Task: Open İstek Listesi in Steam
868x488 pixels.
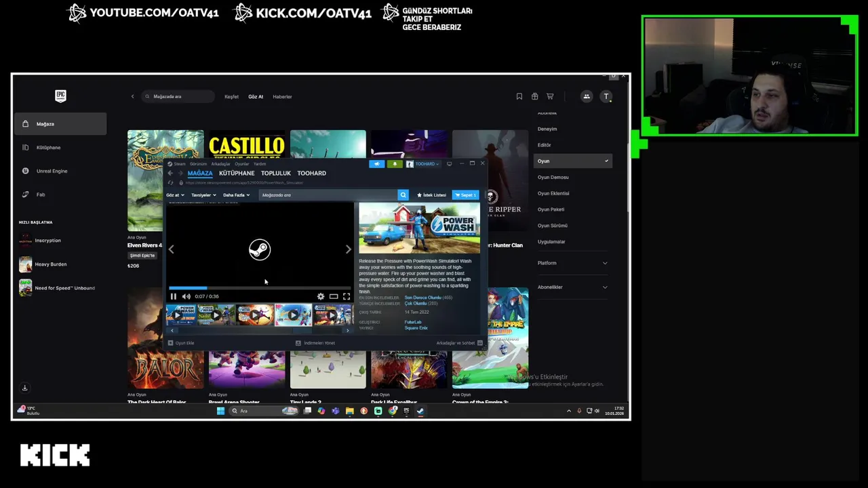Action: pyautogui.click(x=431, y=195)
